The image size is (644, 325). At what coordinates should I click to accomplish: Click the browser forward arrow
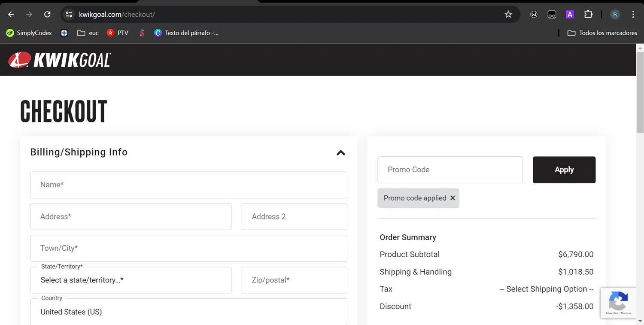point(29,15)
